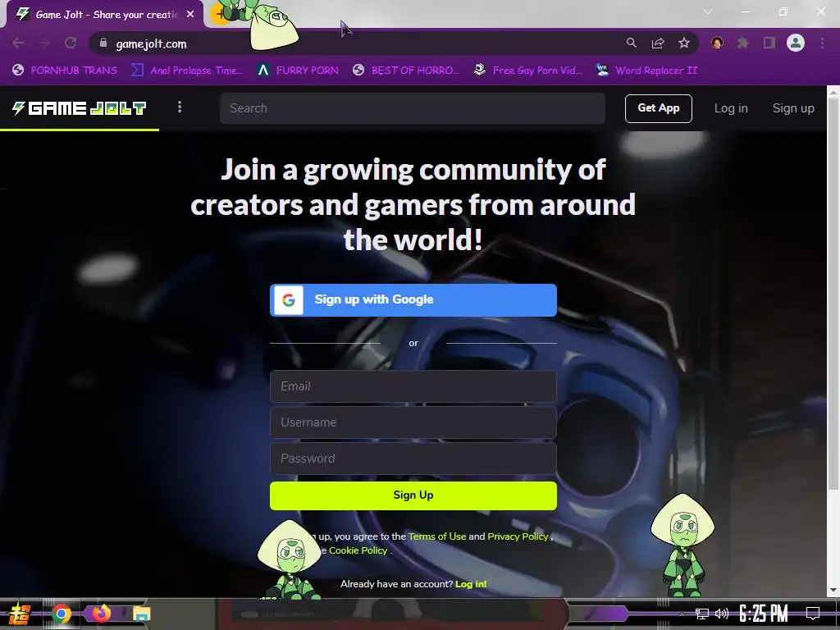Reload the page with refresh icon
The image size is (840, 630).
[71, 43]
